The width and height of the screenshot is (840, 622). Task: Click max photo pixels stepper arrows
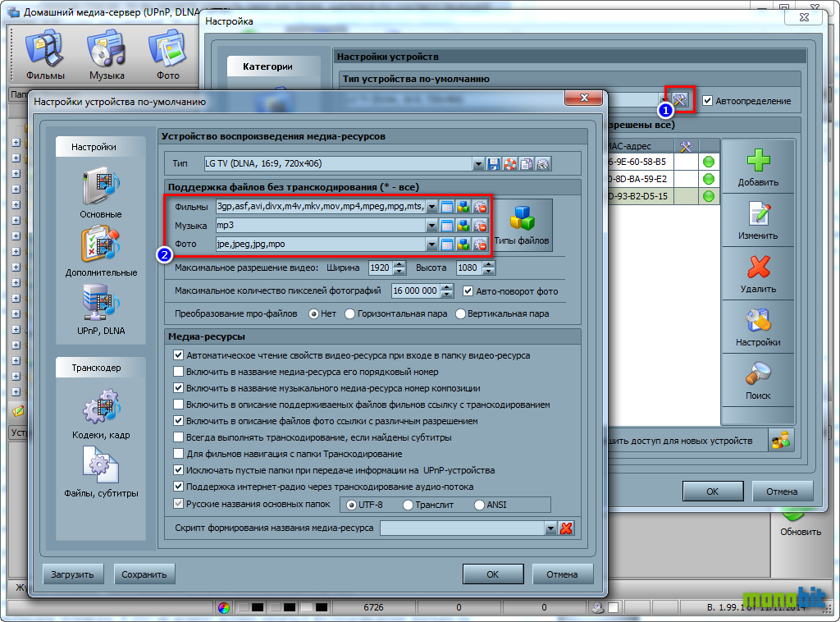pos(447,291)
